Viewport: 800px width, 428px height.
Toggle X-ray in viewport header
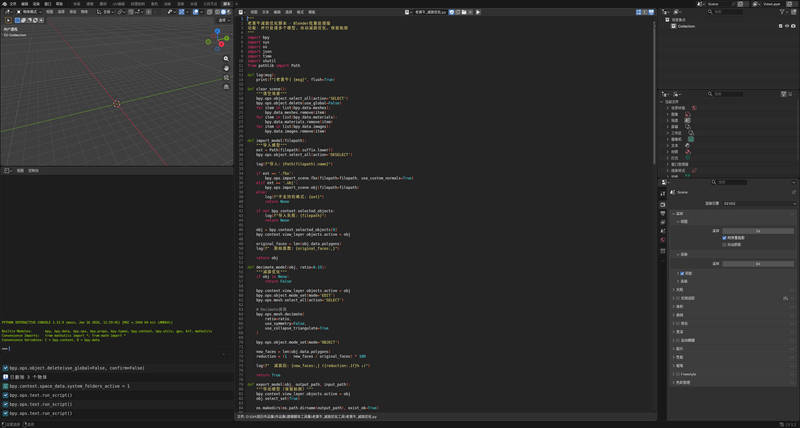[x=210, y=12]
